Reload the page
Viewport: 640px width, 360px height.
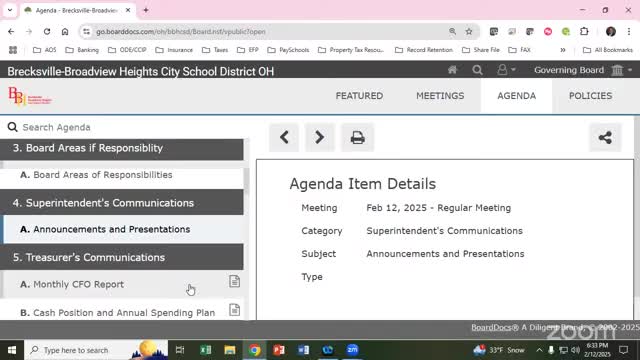(x=47, y=31)
